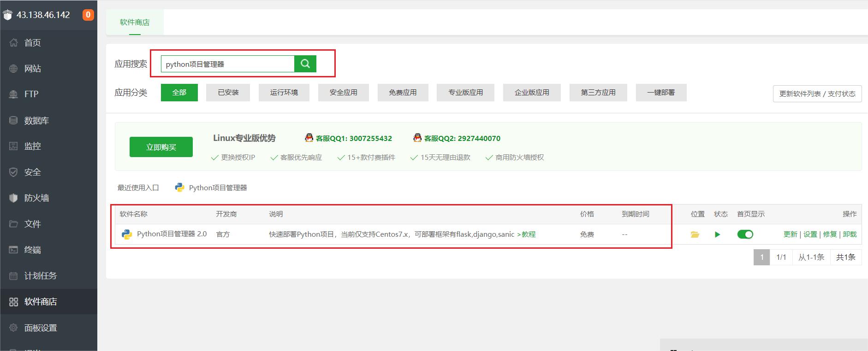
Task: Click the 监控 monitor icon in sidebar
Action: coord(14,146)
